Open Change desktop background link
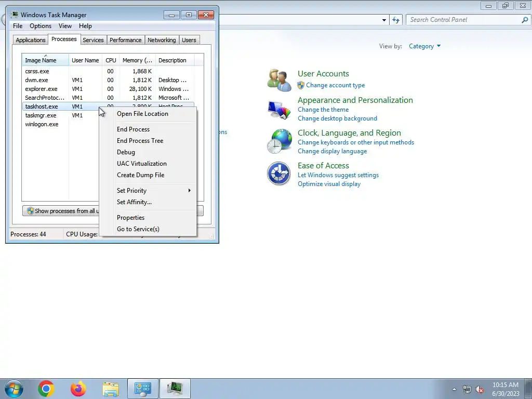Viewport: 532px width, 399px height. 337,118
